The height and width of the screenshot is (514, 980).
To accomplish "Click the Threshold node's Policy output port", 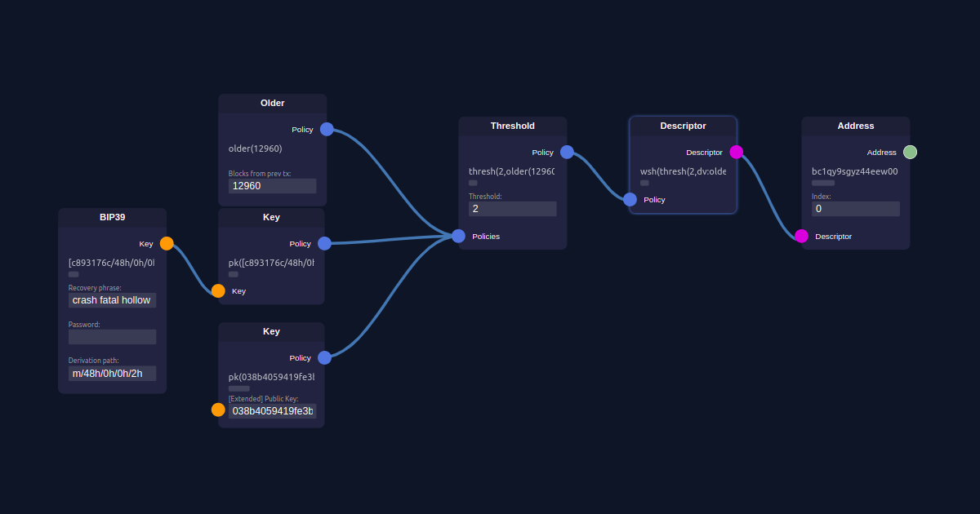I will click(x=567, y=152).
